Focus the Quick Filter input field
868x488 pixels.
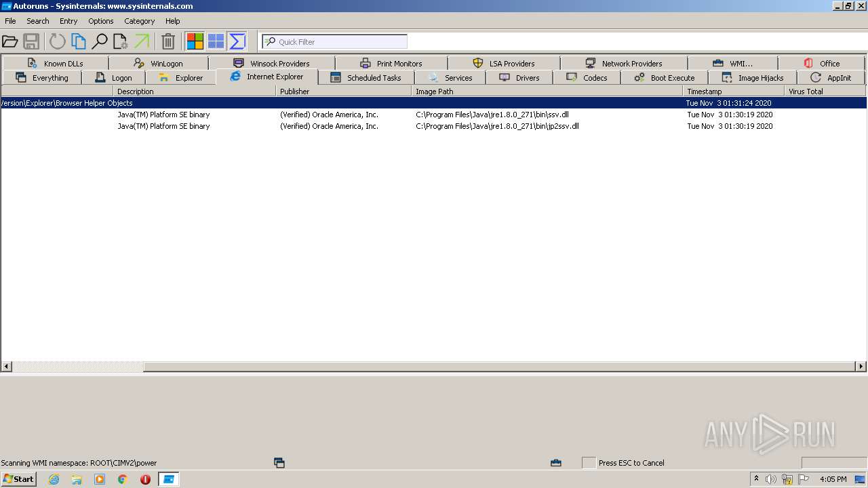click(335, 42)
